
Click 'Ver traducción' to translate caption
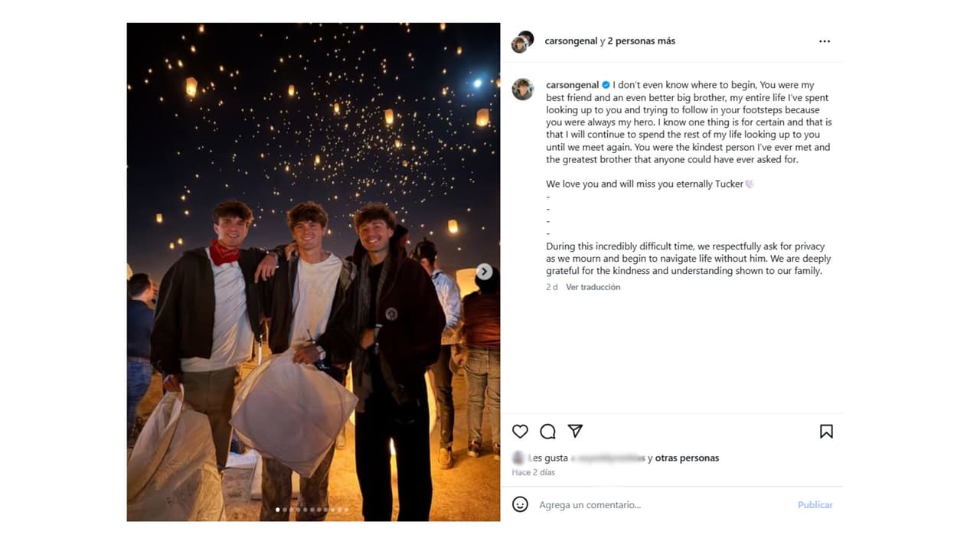pyautogui.click(x=593, y=287)
